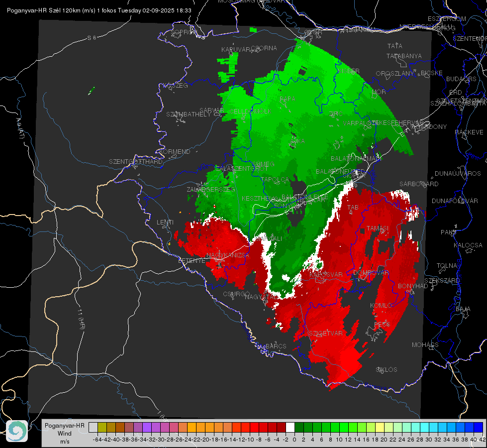Screen dimensions: 487x448
Task: Choose the dark blue swatch at legend end
Action: pos(479,427)
